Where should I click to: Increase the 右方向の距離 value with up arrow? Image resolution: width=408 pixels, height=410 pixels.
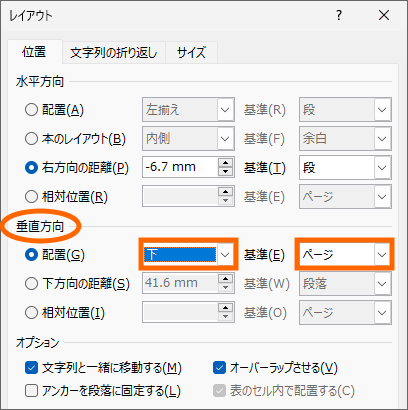pos(226,163)
